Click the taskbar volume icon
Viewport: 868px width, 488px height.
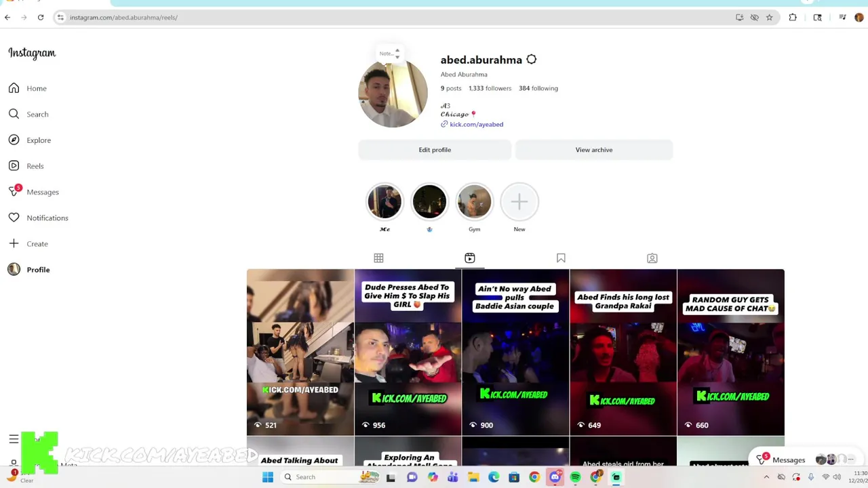[x=837, y=477]
